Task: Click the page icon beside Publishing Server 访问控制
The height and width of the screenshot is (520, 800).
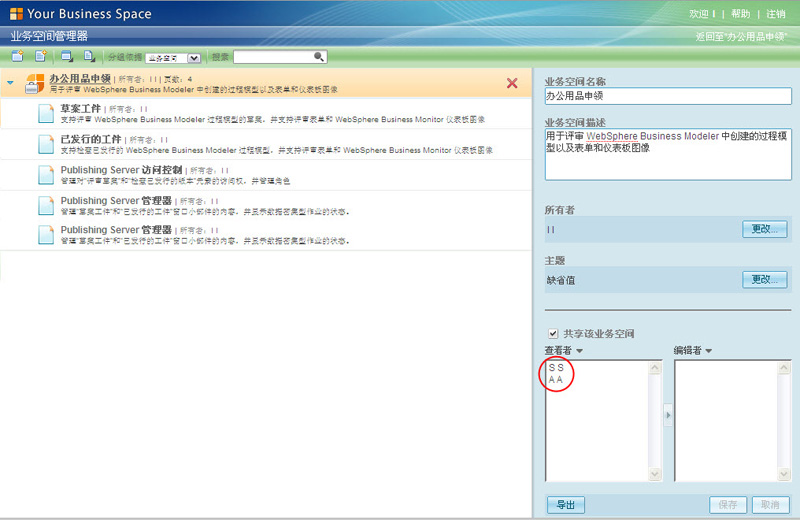Action: coord(46,175)
